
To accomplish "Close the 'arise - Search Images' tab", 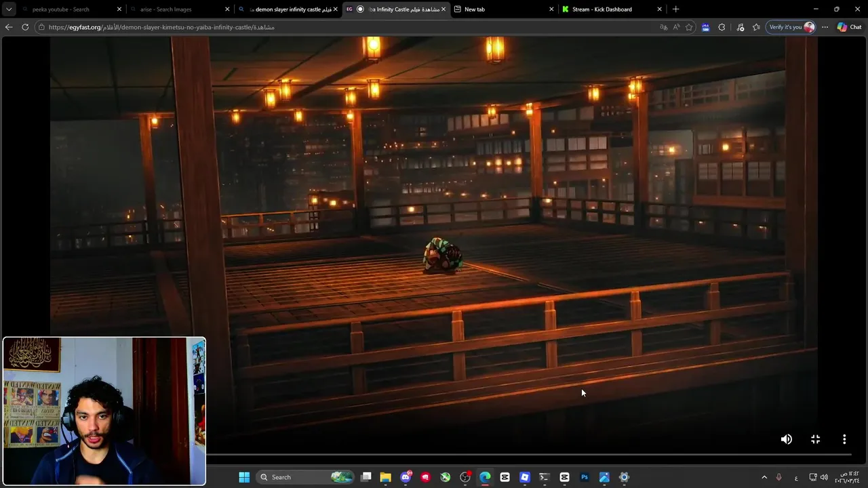I will (227, 9).
